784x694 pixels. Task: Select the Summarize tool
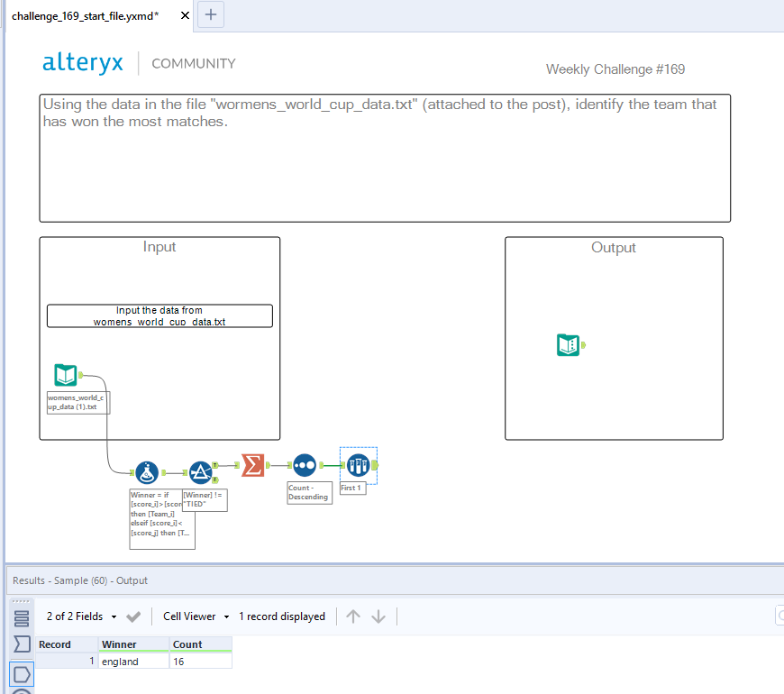coord(253,465)
